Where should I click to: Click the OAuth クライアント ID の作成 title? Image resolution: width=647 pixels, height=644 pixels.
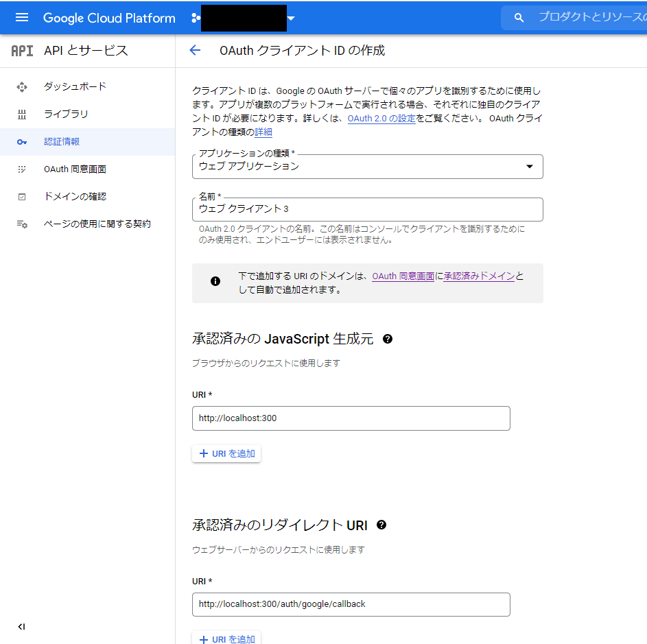(302, 50)
